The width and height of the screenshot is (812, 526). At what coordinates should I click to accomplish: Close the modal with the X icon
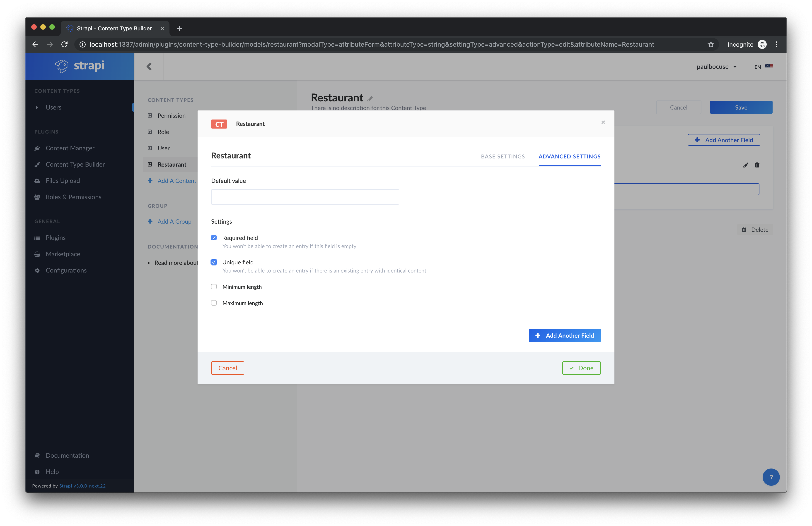tap(603, 122)
